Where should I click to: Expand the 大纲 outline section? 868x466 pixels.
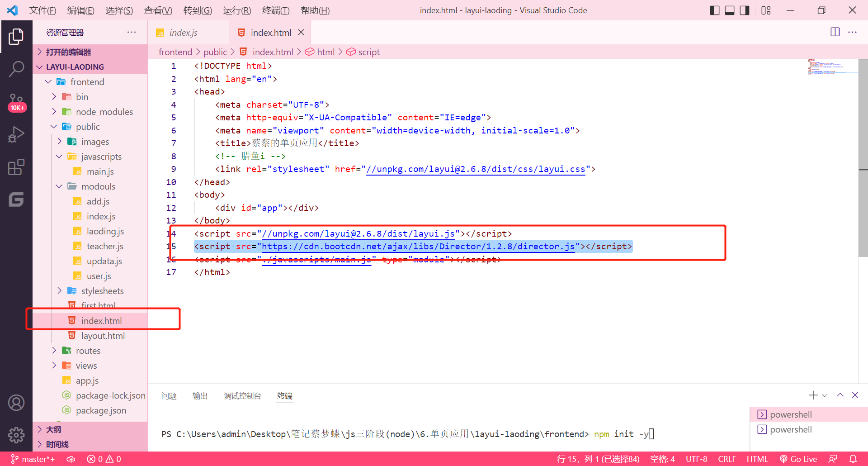(x=90, y=429)
